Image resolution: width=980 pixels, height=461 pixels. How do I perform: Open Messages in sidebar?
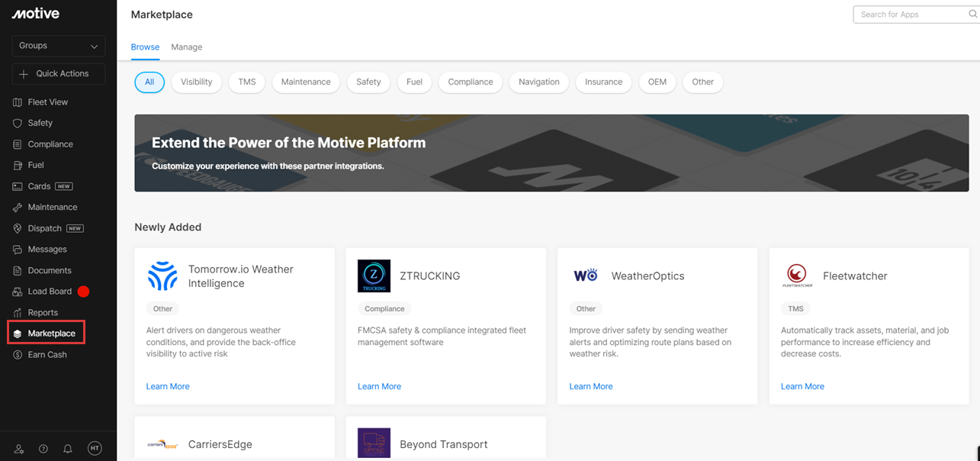coord(47,250)
